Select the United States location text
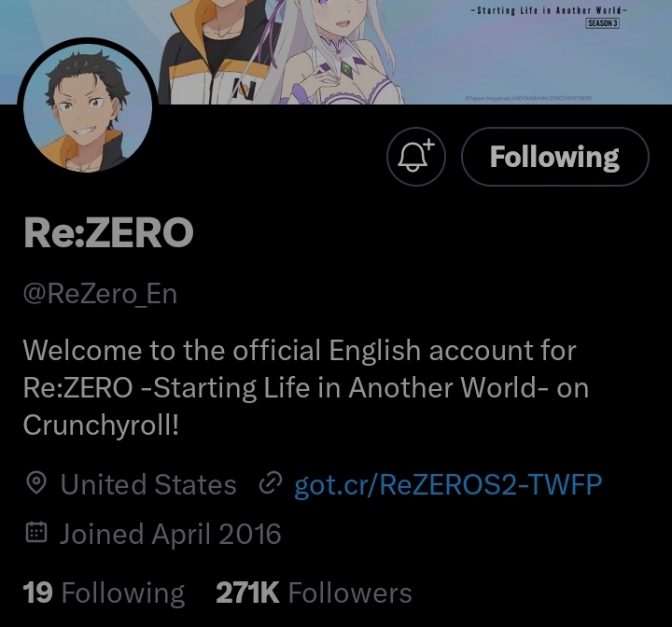The image size is (672, 627). pyautogui.click(x=148, y=485)
